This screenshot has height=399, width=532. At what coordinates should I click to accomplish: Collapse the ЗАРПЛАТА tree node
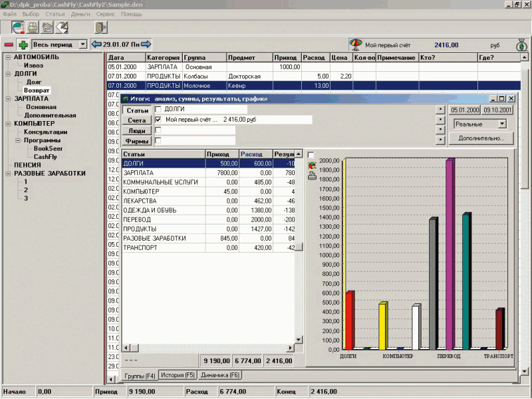tap(8, 98)
